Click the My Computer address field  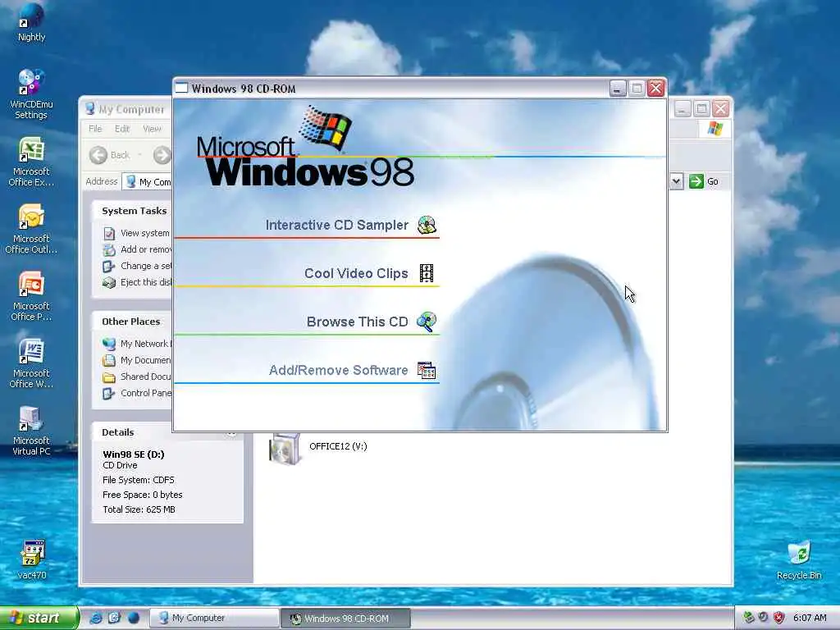pos(148,181)
